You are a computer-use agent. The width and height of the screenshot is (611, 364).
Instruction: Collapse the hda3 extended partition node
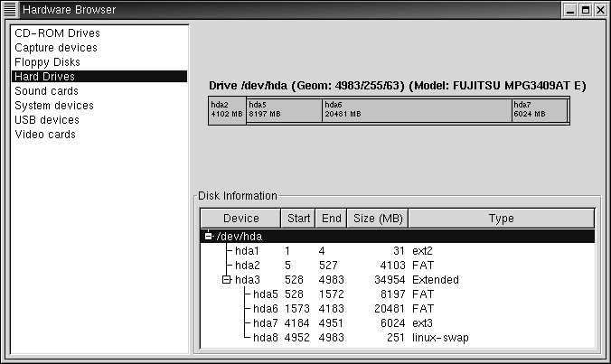tap(226, 280)
